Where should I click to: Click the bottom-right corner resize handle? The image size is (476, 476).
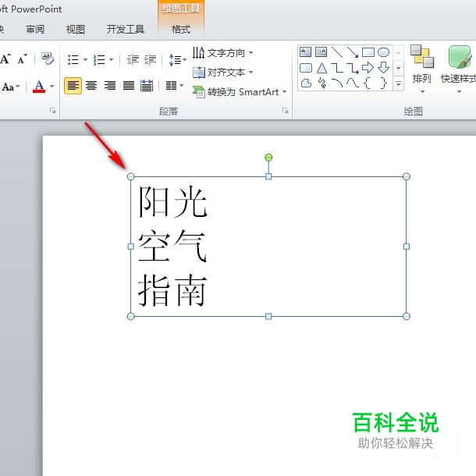(x=407, y=316)
